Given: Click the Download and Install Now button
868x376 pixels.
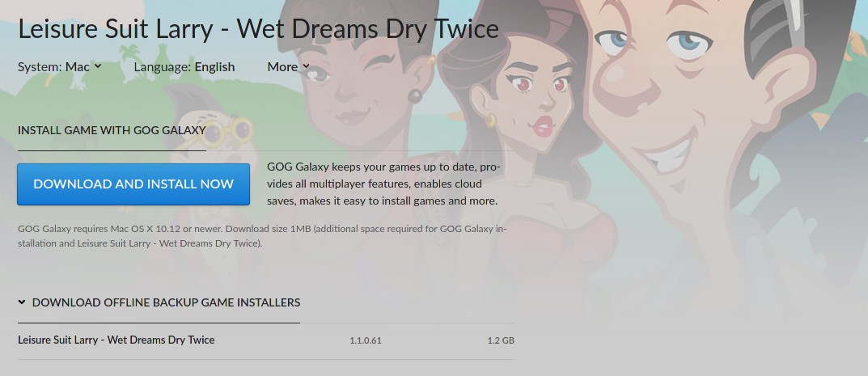Looking at the screenshot, I should (x=133, y=184).
